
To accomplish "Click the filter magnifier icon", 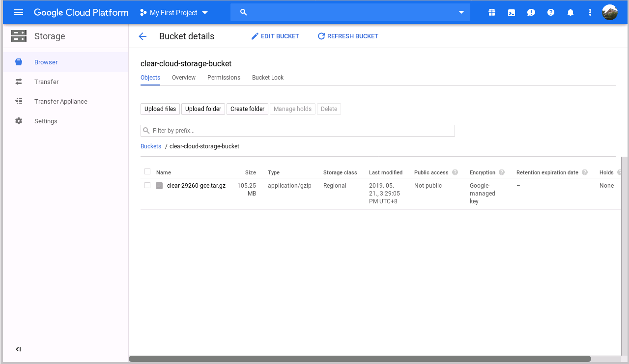I will [x=146, y=131].
